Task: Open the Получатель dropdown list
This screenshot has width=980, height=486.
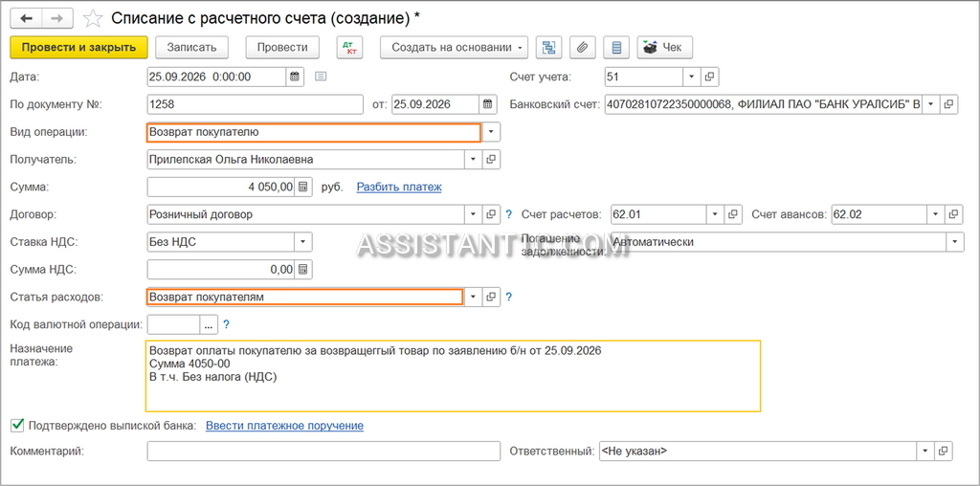Action: 474,160
